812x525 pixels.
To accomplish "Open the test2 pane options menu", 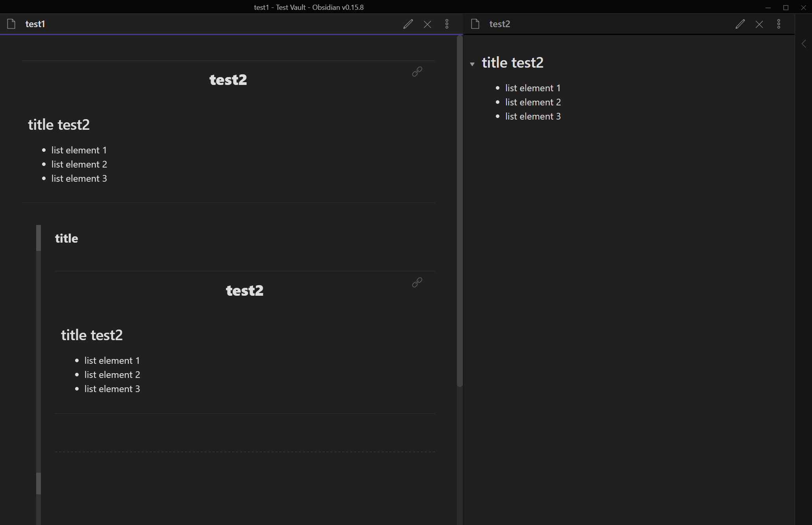I will click(779, 24).
